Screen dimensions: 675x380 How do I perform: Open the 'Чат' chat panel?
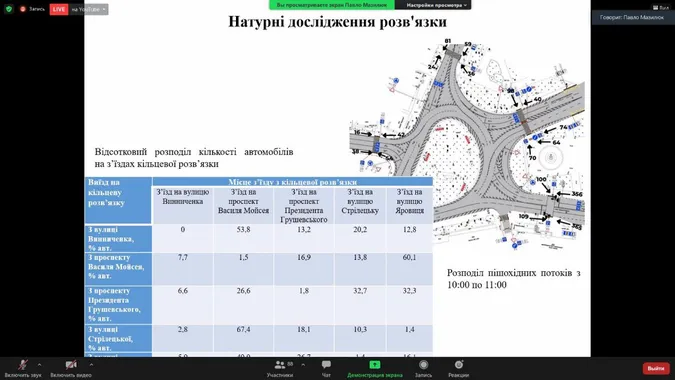(x=326, y=369)
